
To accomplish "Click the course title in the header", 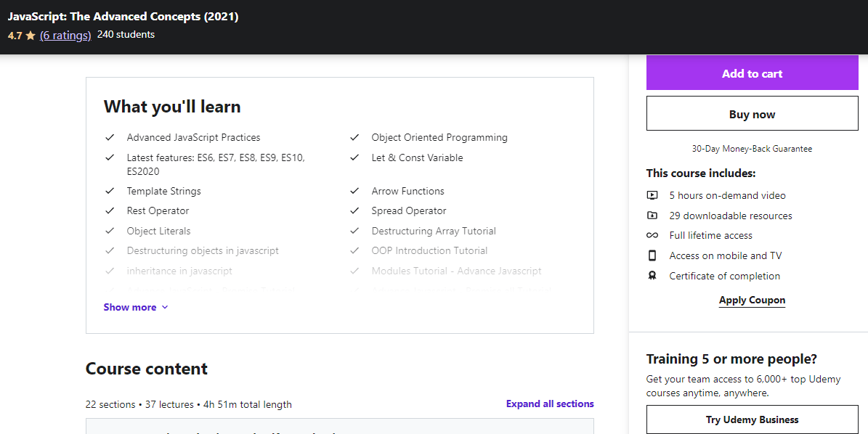I will (123, 16).
